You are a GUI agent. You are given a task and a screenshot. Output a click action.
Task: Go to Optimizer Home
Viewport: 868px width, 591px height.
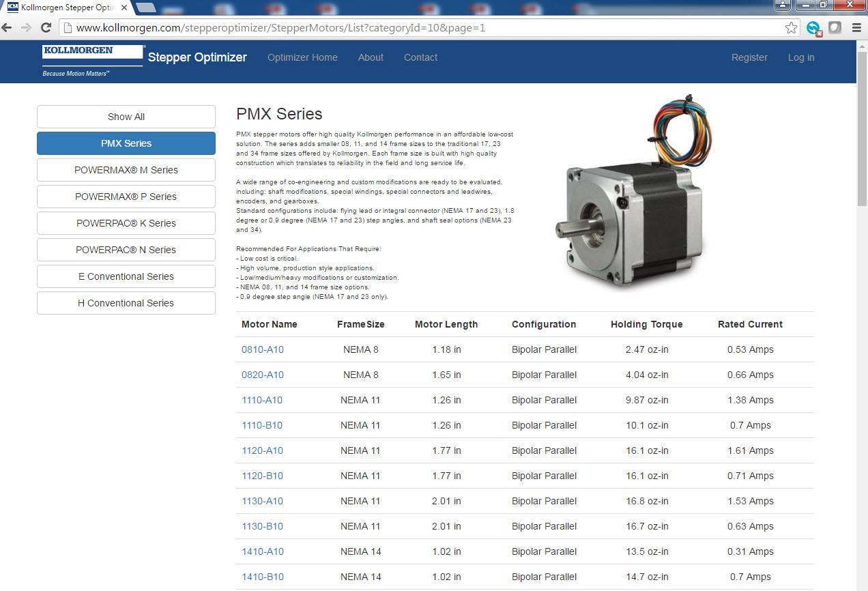click(302, 57)
